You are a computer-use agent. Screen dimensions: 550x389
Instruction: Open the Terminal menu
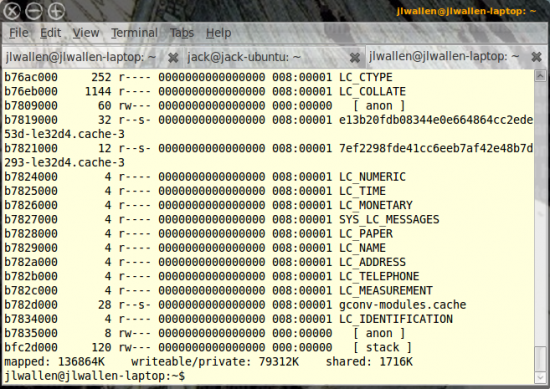(x=135, y=33)
